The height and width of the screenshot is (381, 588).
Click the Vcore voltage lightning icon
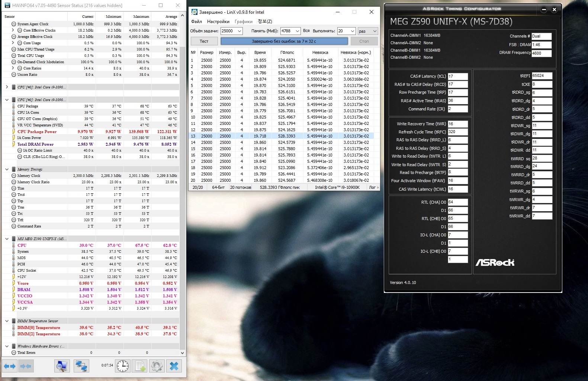[14, 283]
